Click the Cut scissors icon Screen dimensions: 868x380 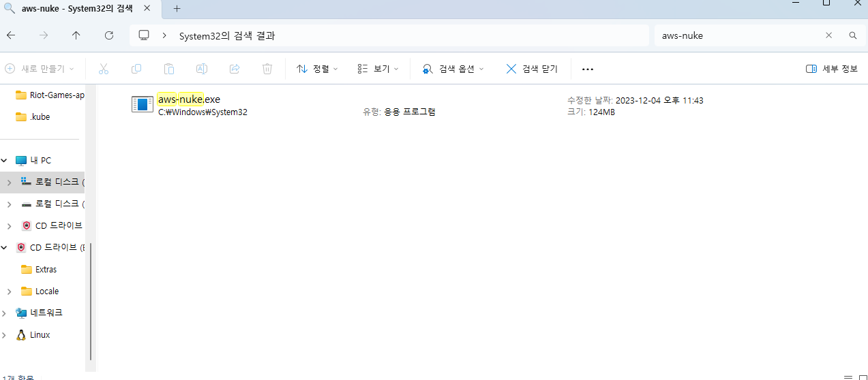click(104, 69)
